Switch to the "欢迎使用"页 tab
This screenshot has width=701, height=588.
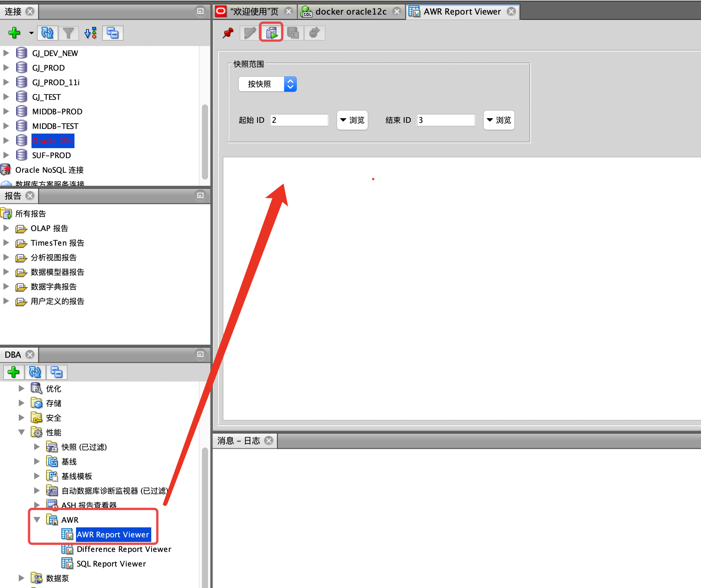254,12
